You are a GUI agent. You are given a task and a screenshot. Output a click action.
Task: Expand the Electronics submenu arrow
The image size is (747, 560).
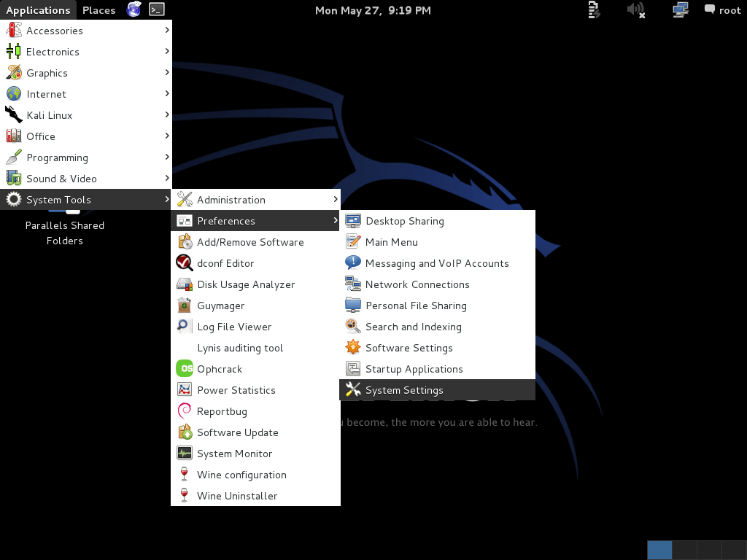(167, 51)
